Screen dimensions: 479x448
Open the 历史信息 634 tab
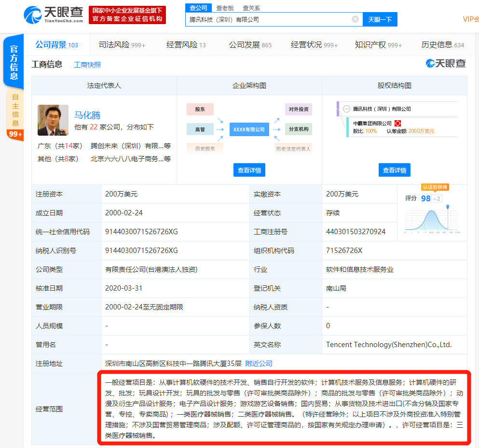point(443,44)
